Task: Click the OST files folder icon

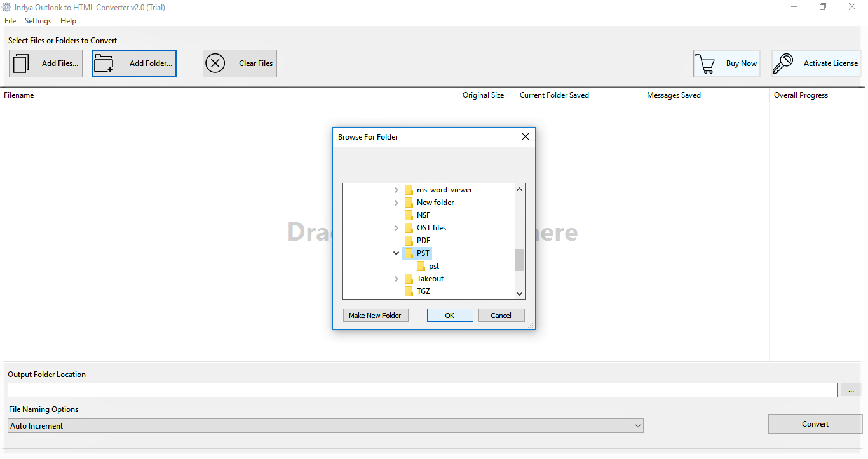Action: pos(409,228)
